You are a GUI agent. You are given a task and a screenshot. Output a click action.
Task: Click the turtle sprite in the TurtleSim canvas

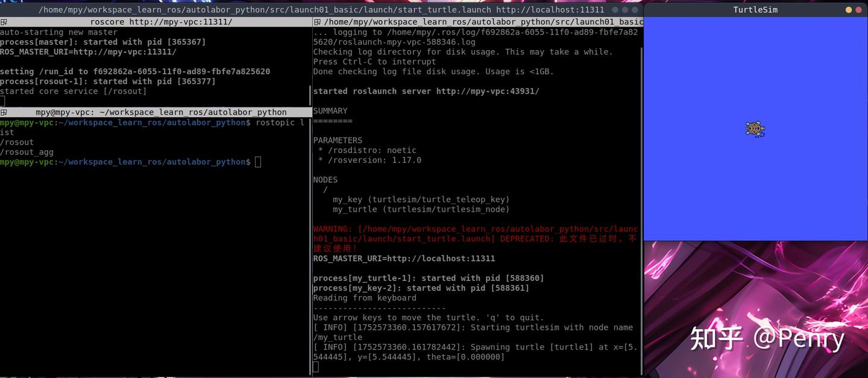pyautogui.click(x=755, y=128)
